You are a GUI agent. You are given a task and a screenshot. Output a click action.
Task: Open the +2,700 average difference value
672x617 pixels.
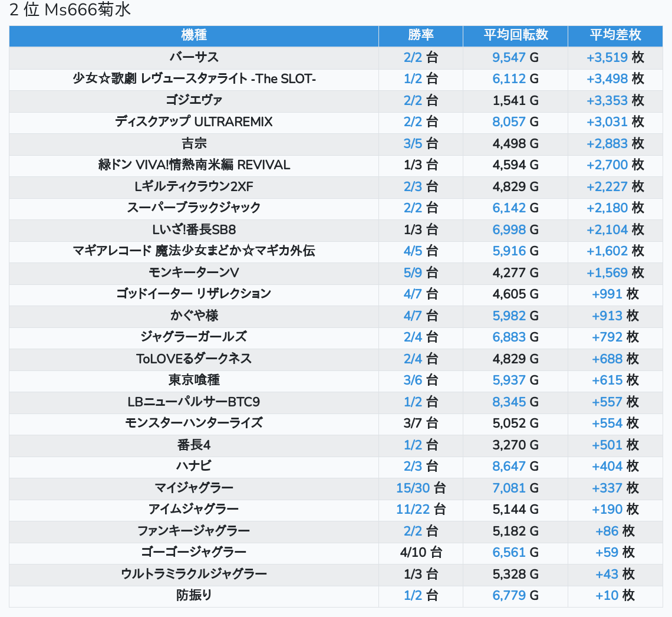pyautogui.click(x=607, y=165)
